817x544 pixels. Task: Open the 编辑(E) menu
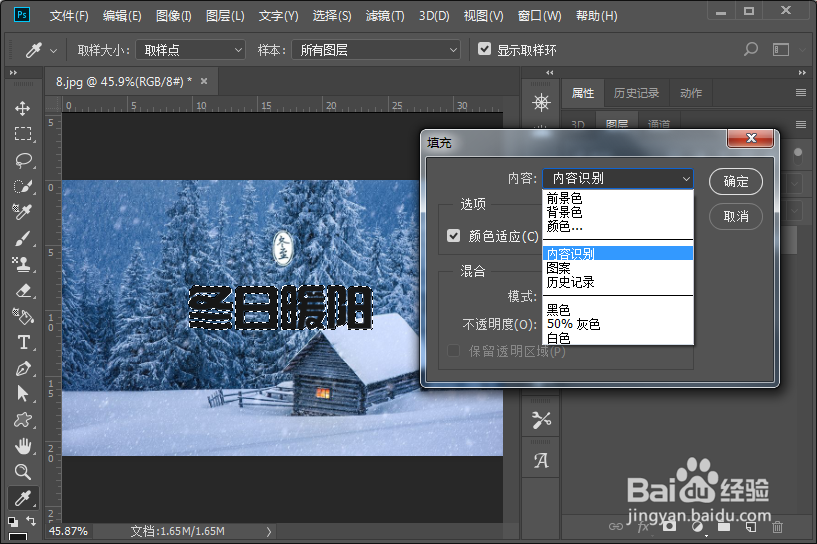pos(122,16)
